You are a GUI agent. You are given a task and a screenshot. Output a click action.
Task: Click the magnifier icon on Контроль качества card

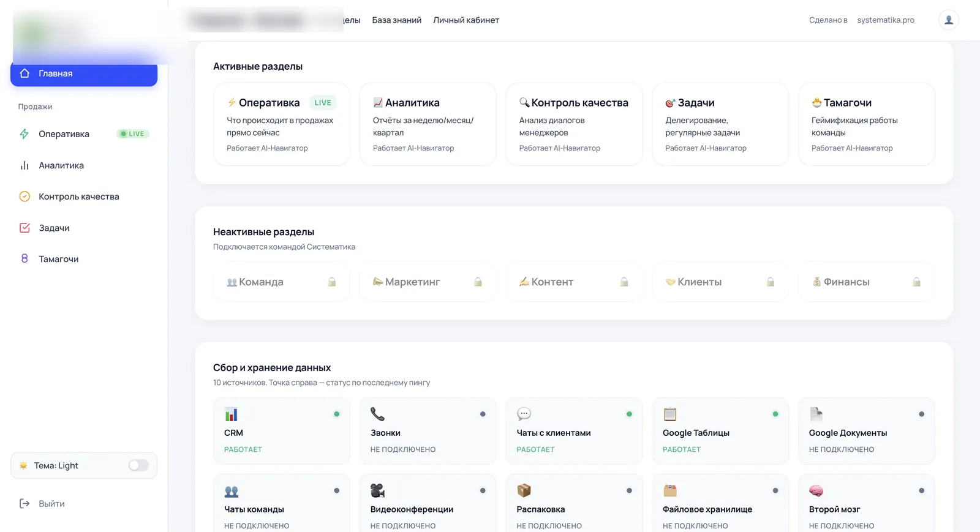(x=524, y=102)
